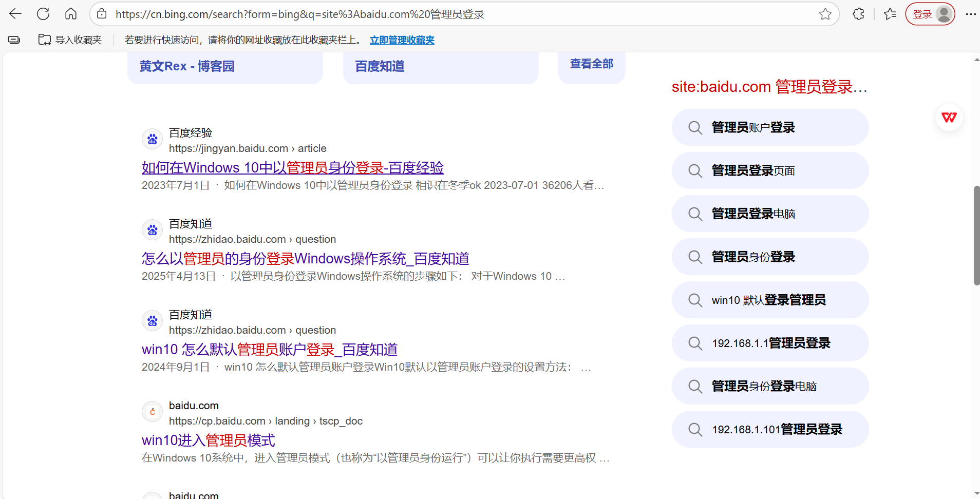The image size is (980, 499).
Task: Click Baidu paw favicon beside 怎么以管理员的身份登录 result
Action: [153, 230]
